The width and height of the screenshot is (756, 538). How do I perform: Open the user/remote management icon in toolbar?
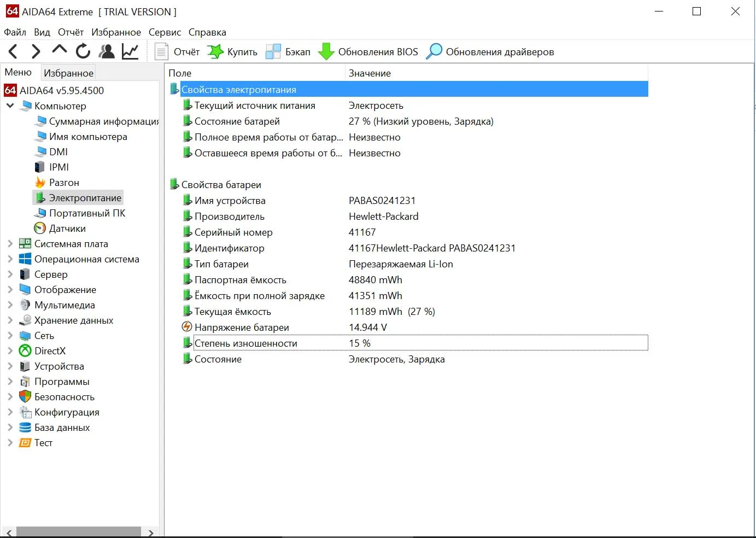pos(107,51)
